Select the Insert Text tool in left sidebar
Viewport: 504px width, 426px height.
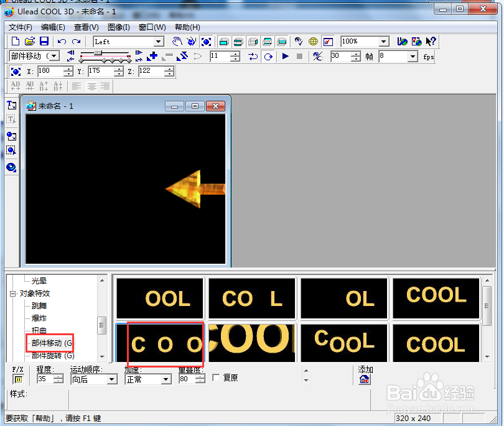tap(12, 105)
